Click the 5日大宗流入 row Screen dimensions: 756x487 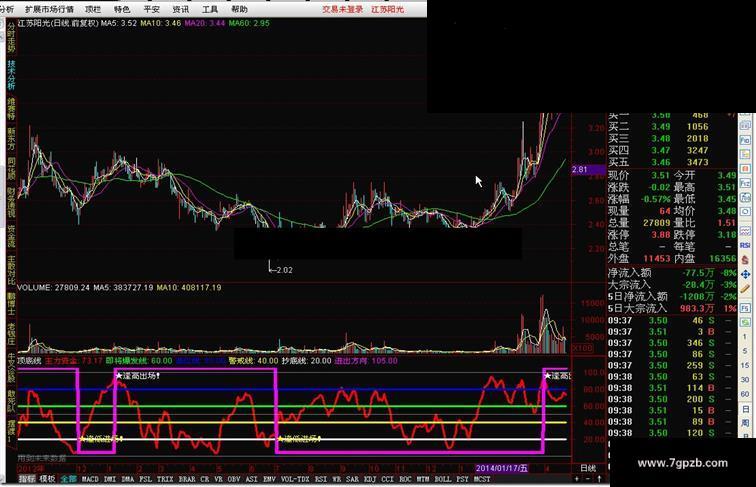coord(672,308)
